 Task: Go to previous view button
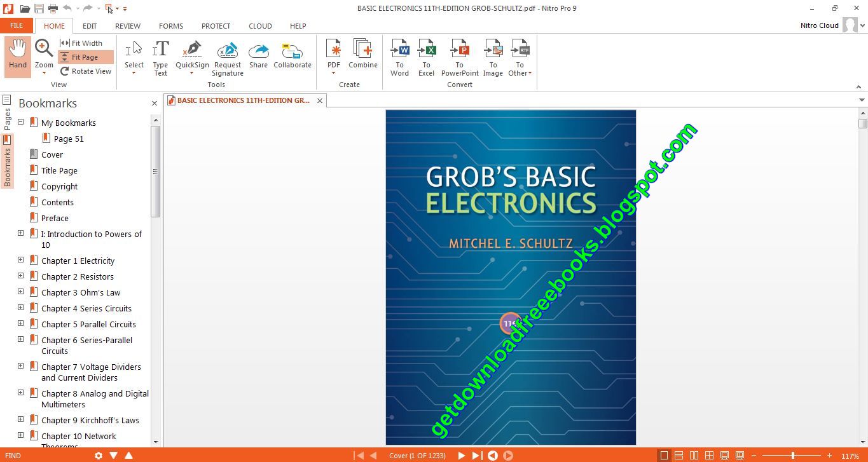pos(493,456)
